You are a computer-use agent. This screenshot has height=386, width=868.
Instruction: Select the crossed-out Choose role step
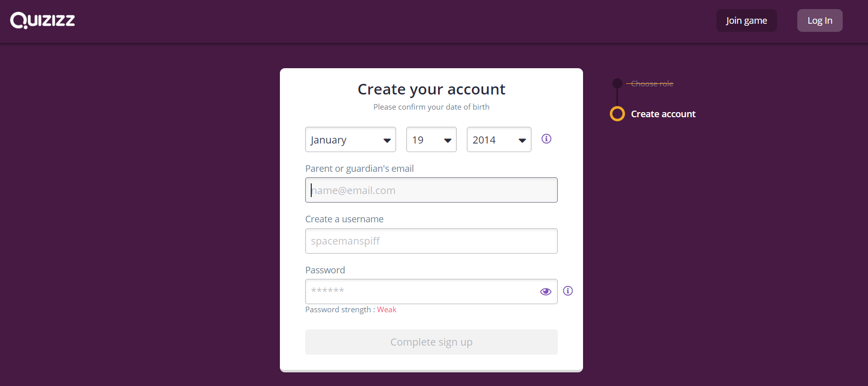650,83
